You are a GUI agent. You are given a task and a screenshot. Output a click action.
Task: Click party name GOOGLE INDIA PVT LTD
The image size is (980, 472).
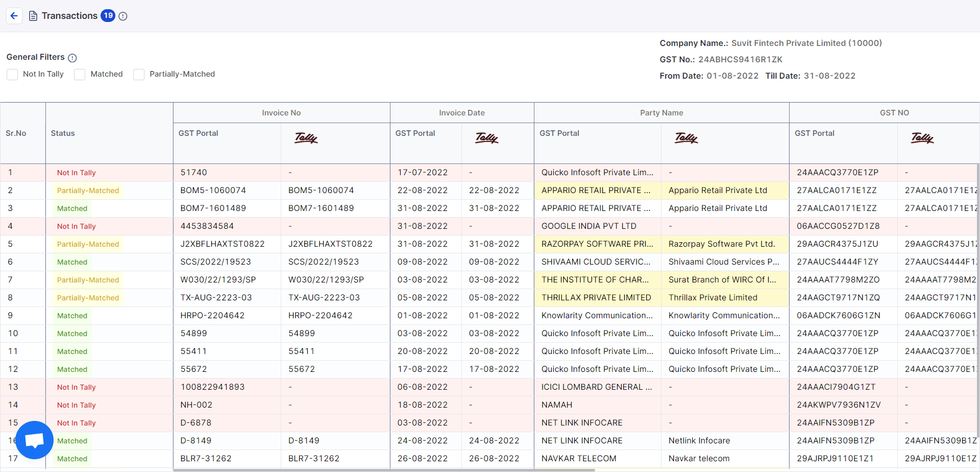[x=589, y=226]
